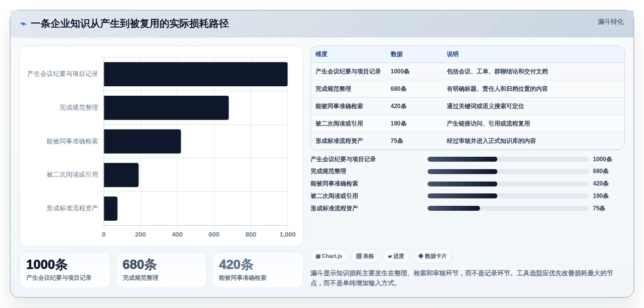Click the 产生会议纪要与项目记录 chart bar
Viewport: 644px width, 308px height.
[x=196, y=74]
